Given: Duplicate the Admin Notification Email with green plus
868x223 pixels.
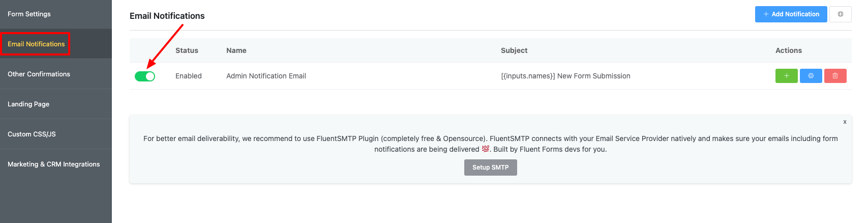Looking at the screenshot, I should [x=786, y=76].
